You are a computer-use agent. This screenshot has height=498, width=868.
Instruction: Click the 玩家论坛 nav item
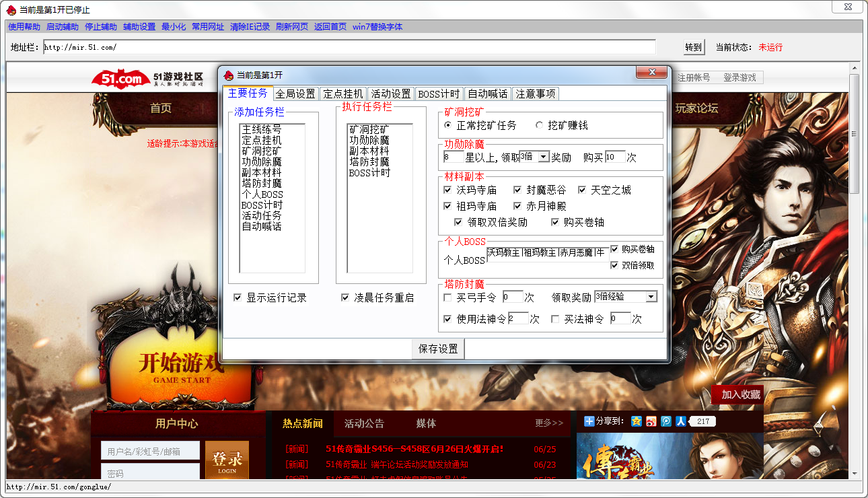click(696, 108)
